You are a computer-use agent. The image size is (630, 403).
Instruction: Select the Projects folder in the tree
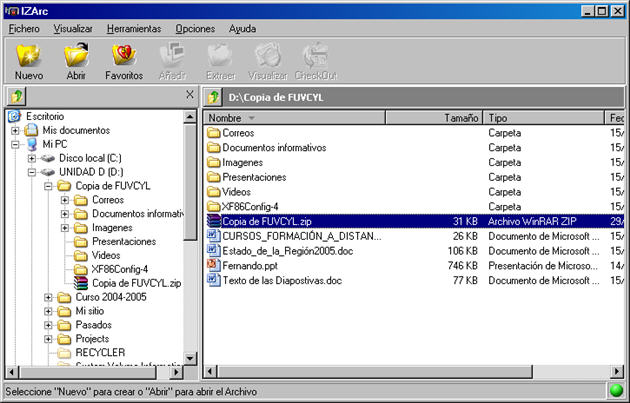[92, 338]
